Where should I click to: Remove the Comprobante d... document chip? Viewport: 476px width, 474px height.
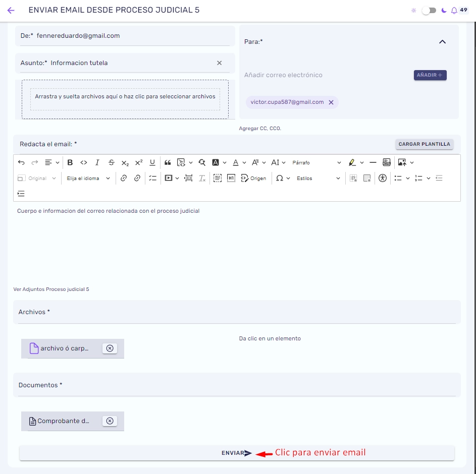[x=110, y=421]
